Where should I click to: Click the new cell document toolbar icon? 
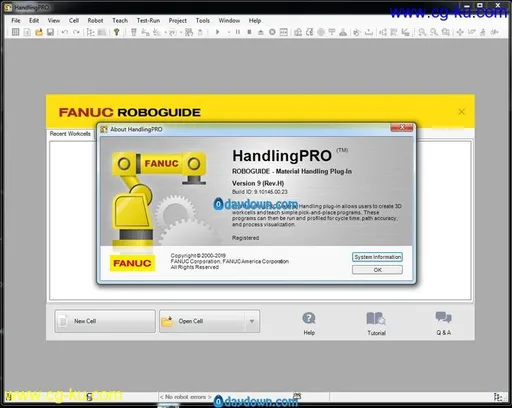[27, 32]
